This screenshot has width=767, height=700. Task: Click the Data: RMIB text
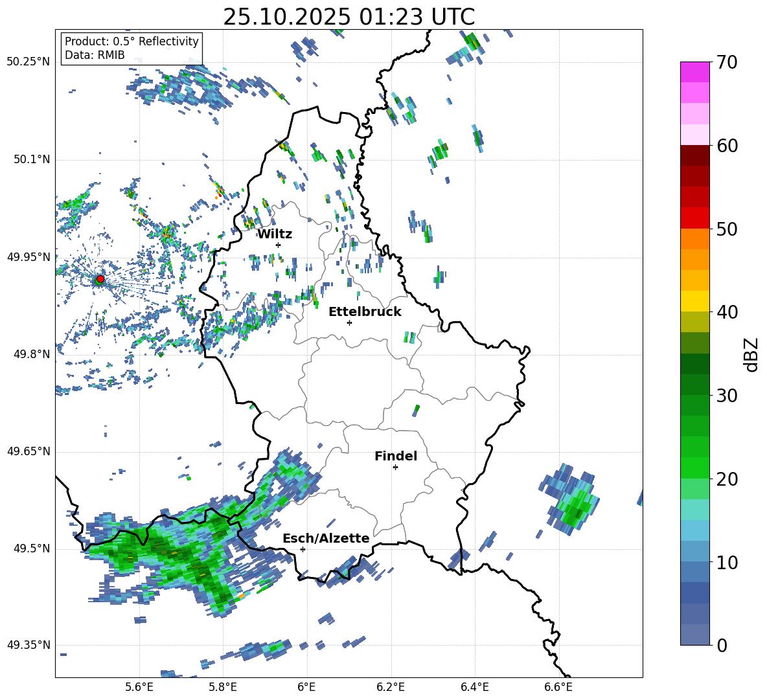[95, 55]
